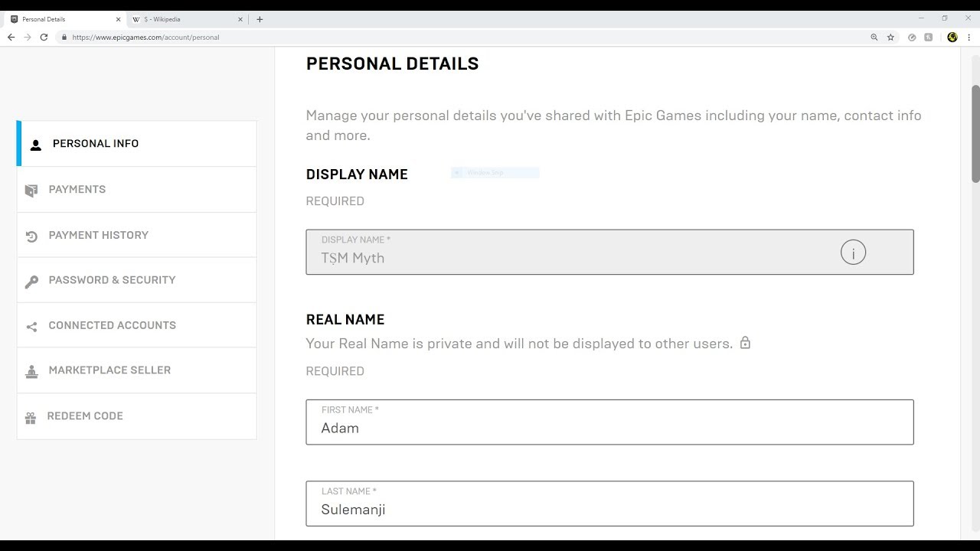Viewport: 980px width, 551px height.
Task: Go back to the previous page
Action: pos(11,37)
